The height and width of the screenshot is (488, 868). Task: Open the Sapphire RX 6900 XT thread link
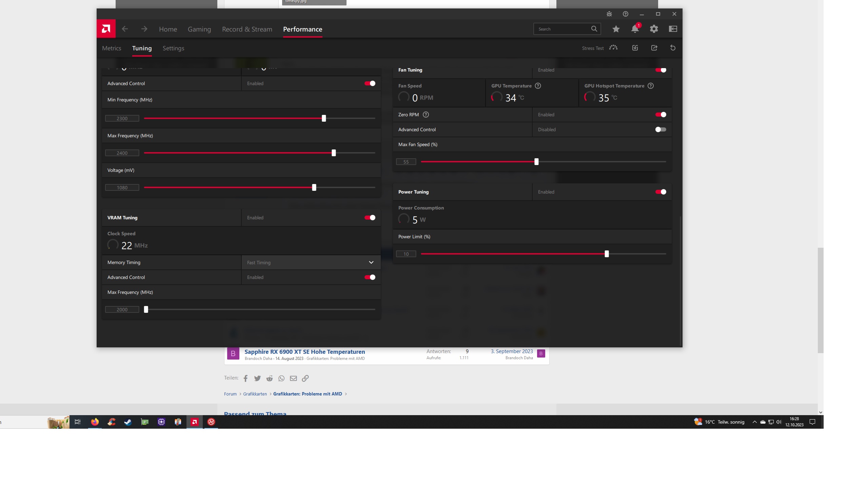[x=304, y=352]
